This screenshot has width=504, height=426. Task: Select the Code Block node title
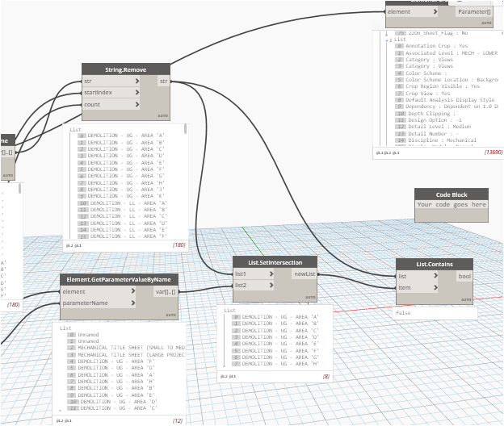click(451, 195)
